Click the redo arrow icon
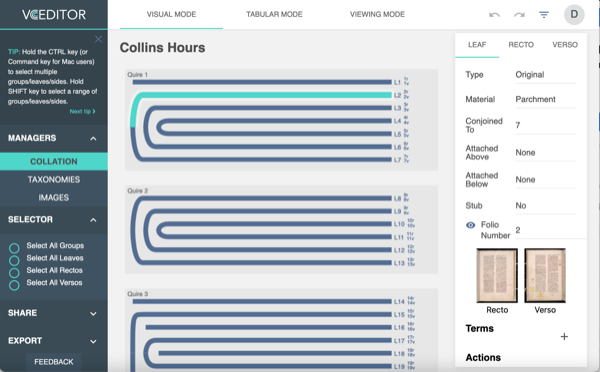Viewport: 600px width, 372px height. (x=519, y=15)
